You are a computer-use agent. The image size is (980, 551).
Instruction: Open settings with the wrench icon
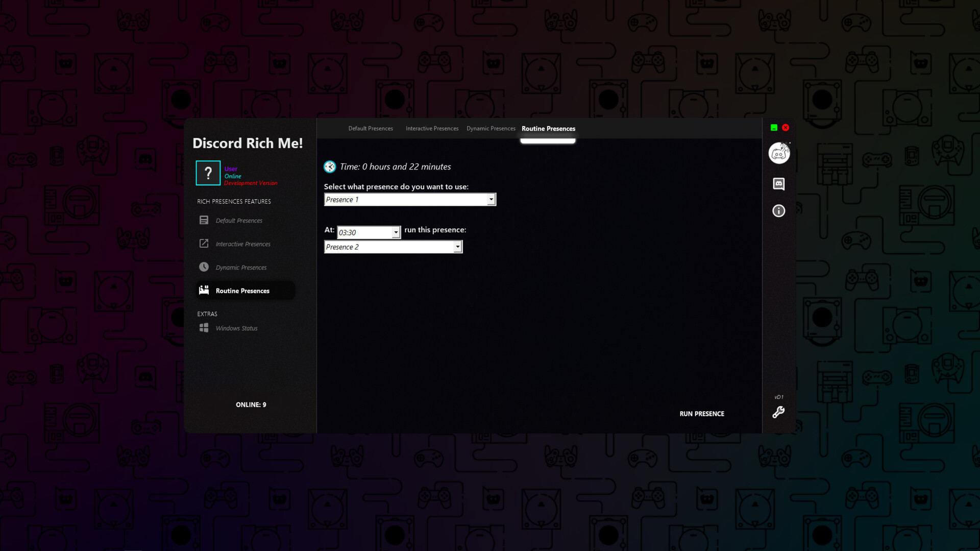[778, 412]
